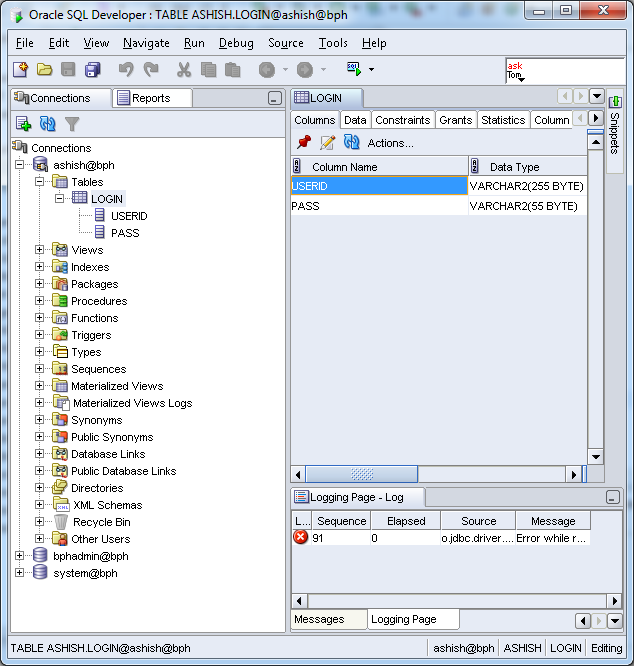
Task: Click the Edit table pencil icon
Action: coord(327,143)
